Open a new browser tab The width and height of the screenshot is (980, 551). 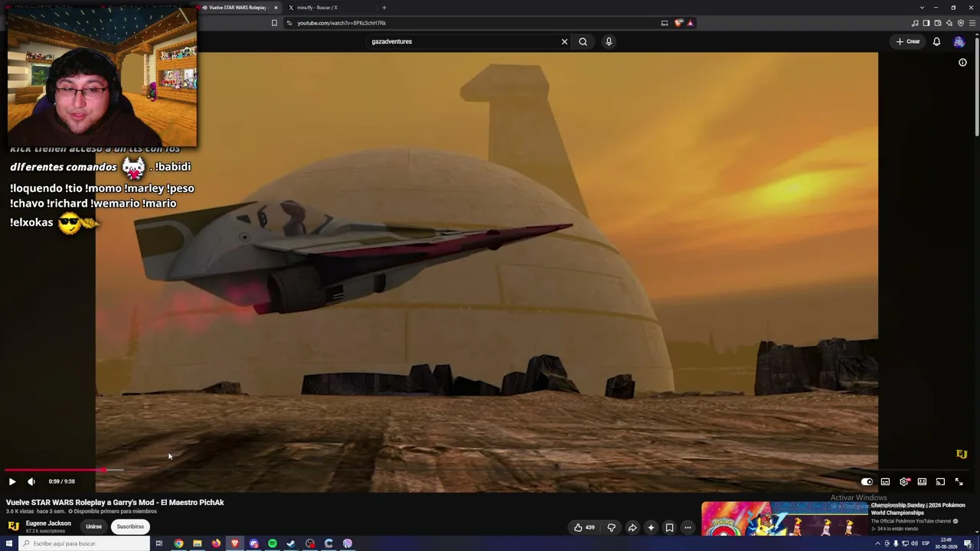point(384,8)
